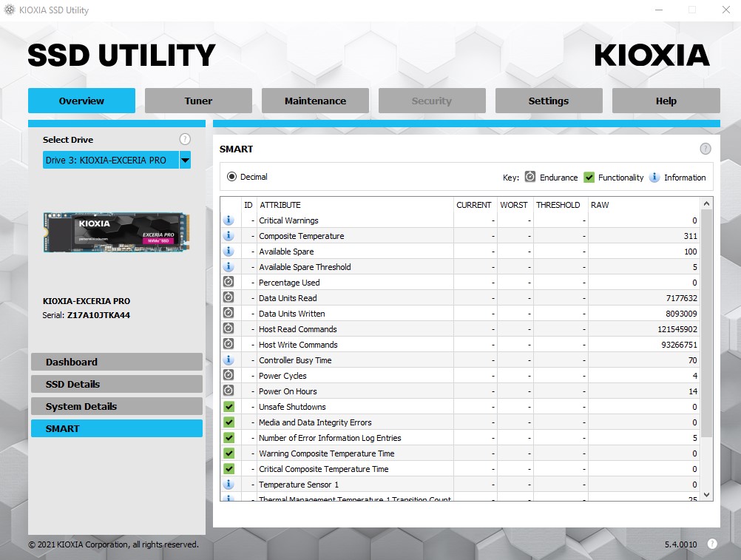Viewport: 741px width, 560px height.
Task: Click the ATTRIBUTE column header
Action: tap(280, 205)
